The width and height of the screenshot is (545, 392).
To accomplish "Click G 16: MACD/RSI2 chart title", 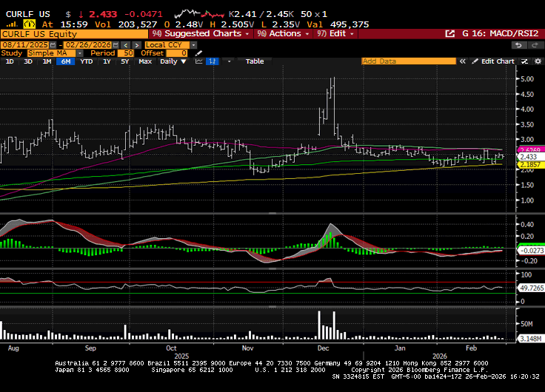I will (501, 34).
